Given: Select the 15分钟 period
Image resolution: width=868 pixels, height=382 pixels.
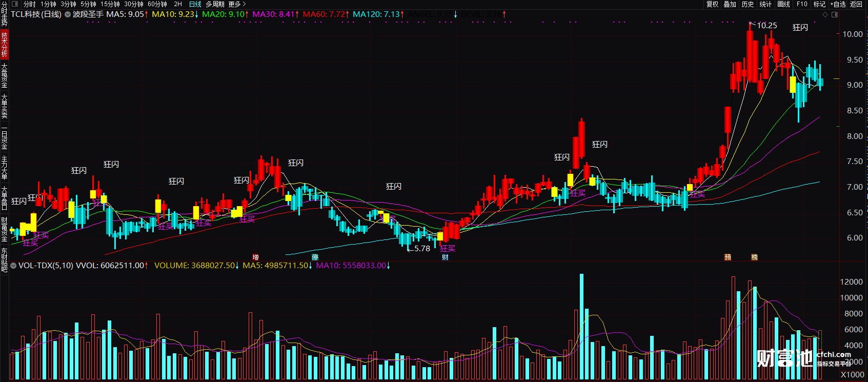Looking at the screenshot, I should (110, 4).
